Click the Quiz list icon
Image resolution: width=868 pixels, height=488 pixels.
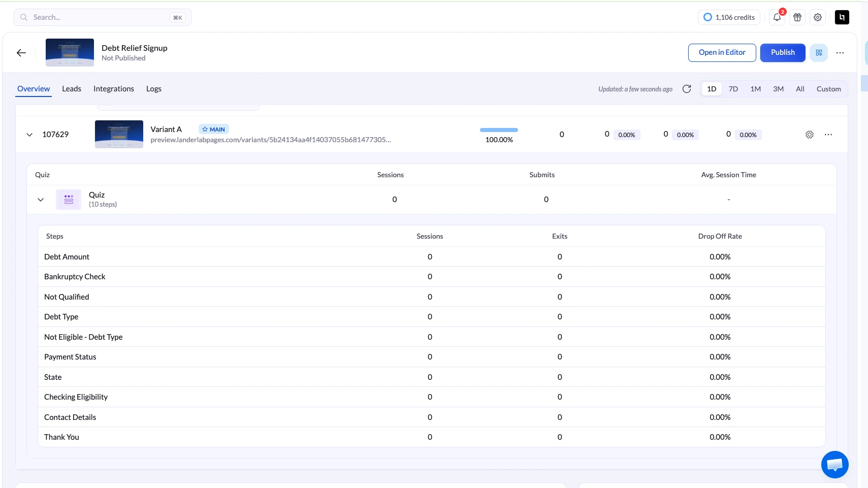[69, 200]
